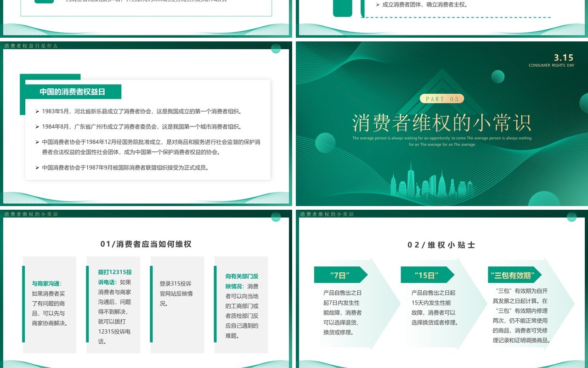Click the large "消费者维权的小常识" section title
This screenshot has width=588, height=368.
(x=442, y=123)
